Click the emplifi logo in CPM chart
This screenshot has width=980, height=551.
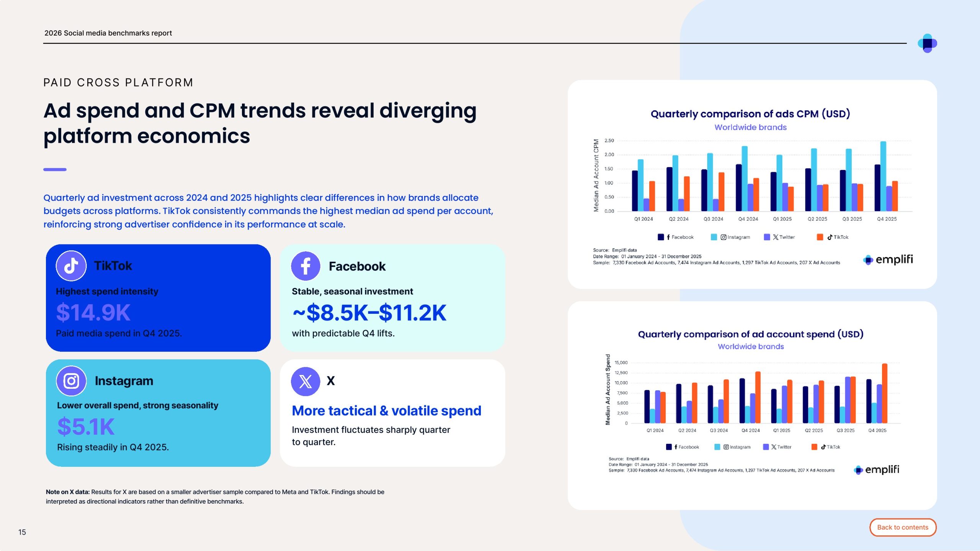(888, 260)
